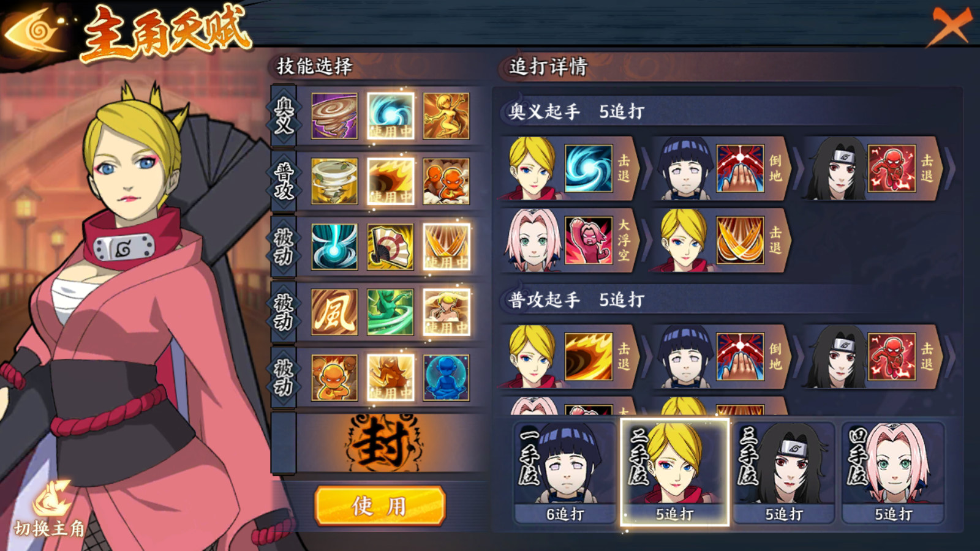
Task: Select the 風 kanji passive skill icon
Action: 334,312
